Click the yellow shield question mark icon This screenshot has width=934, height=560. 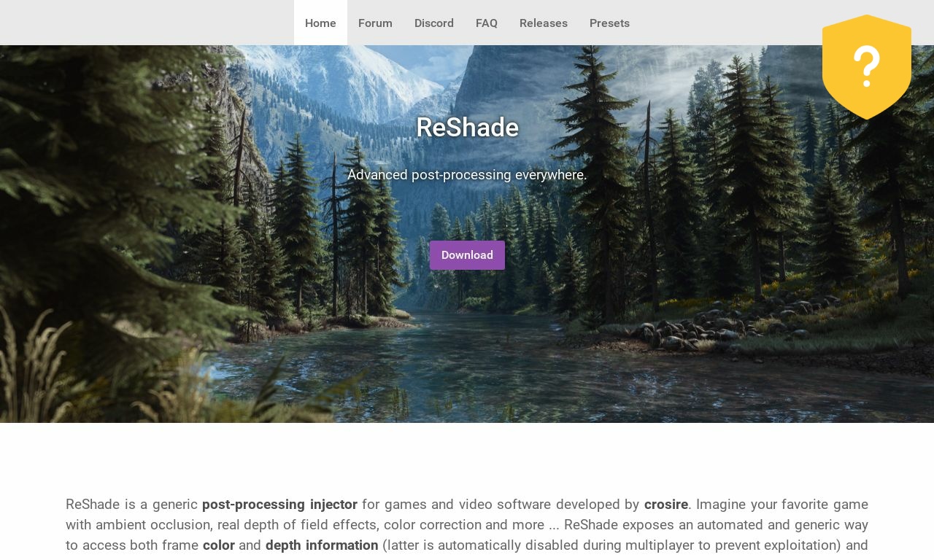point(867,66)
